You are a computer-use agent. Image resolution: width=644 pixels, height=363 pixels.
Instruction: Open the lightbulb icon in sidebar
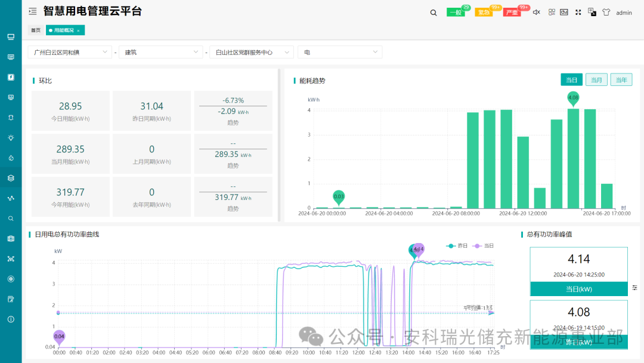(11, 138)
